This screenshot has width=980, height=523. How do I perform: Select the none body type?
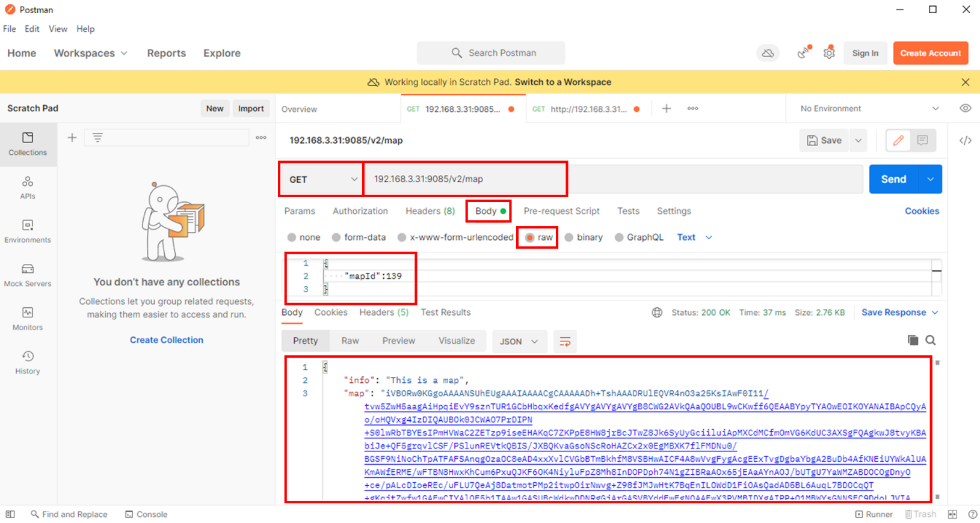coord(292,237)
